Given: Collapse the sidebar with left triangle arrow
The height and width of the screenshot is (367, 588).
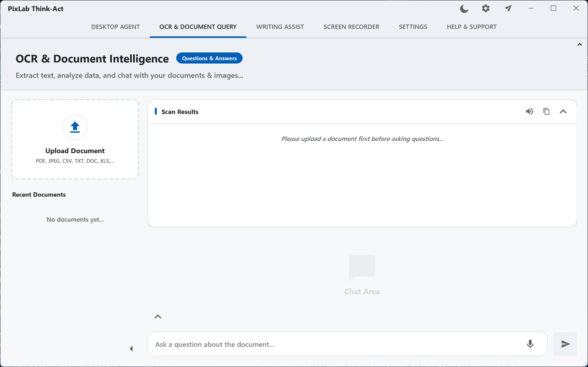Looking at the screenshot, I should click(x=131, y=349).
